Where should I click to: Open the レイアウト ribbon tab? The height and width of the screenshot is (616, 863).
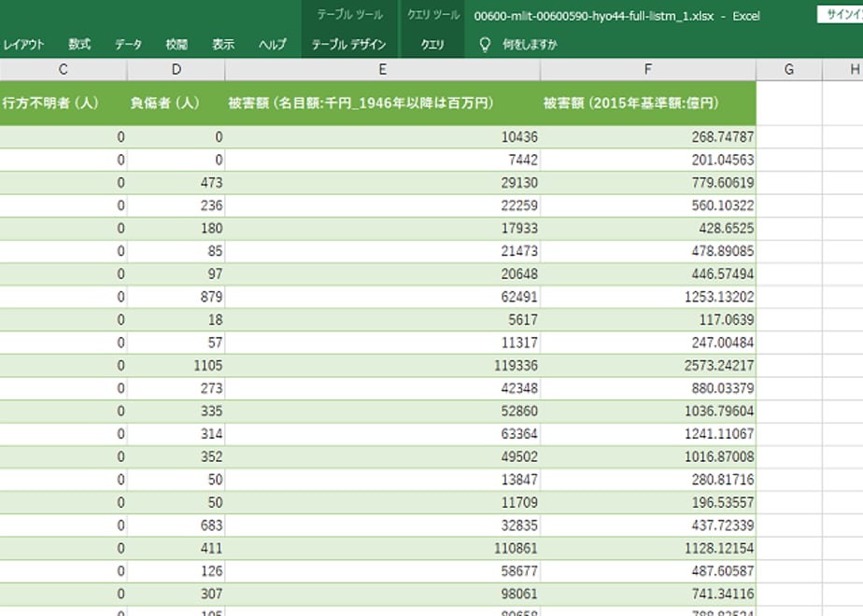tap(23, 45)
